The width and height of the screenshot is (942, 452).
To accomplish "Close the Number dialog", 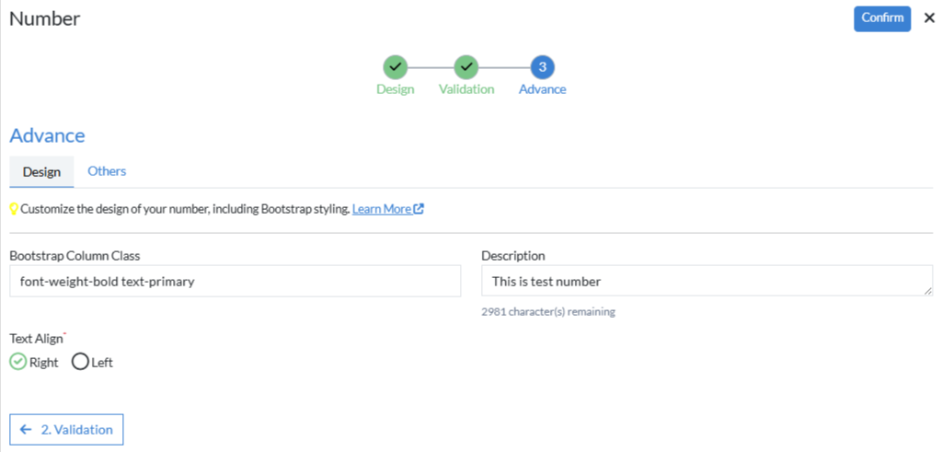I will tap(929, 18).
